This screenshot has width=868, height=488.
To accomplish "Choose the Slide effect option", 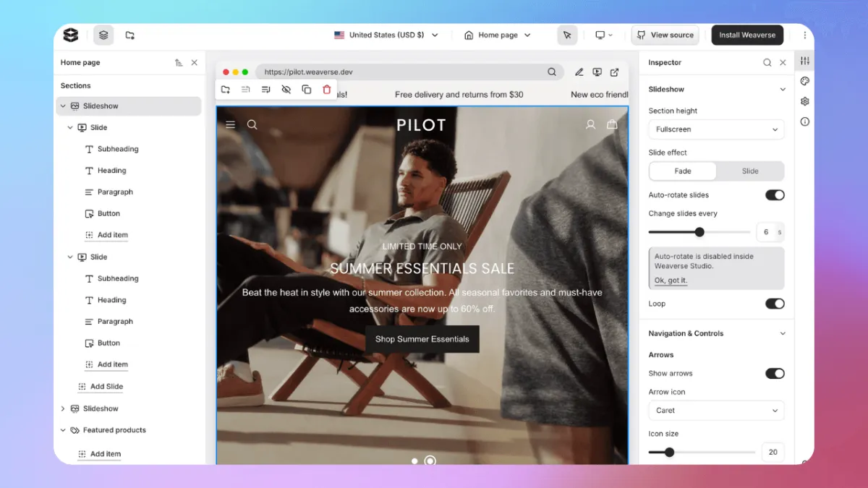I will tap(750, 171).
